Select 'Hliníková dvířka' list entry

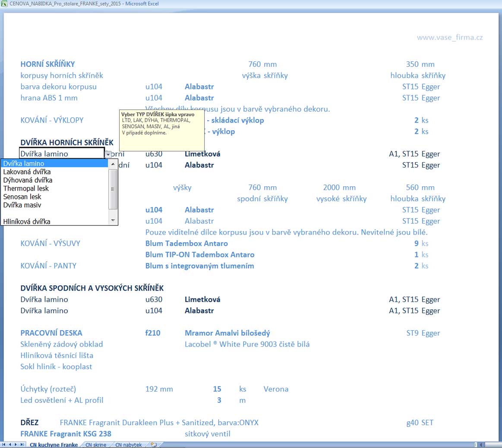(54, 222)
